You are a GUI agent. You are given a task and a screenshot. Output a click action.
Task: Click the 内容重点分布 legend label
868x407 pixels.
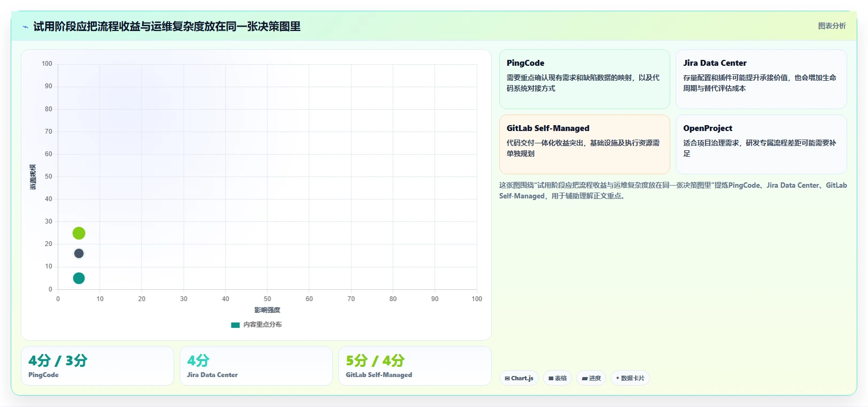pos(262,325)
